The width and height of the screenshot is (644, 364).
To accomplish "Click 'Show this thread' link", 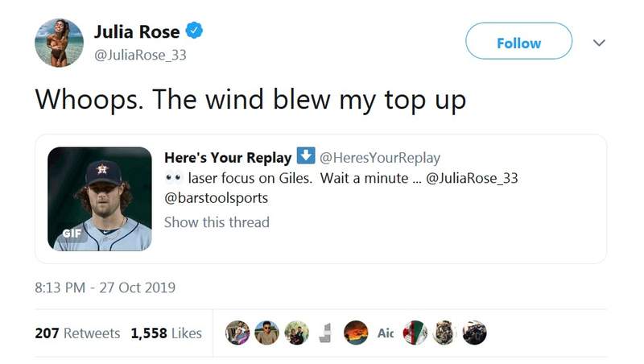I will coord(217,221).
